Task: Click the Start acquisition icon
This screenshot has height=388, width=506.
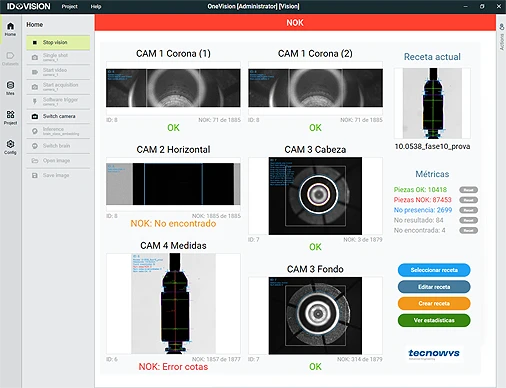Action: [35, 87]
